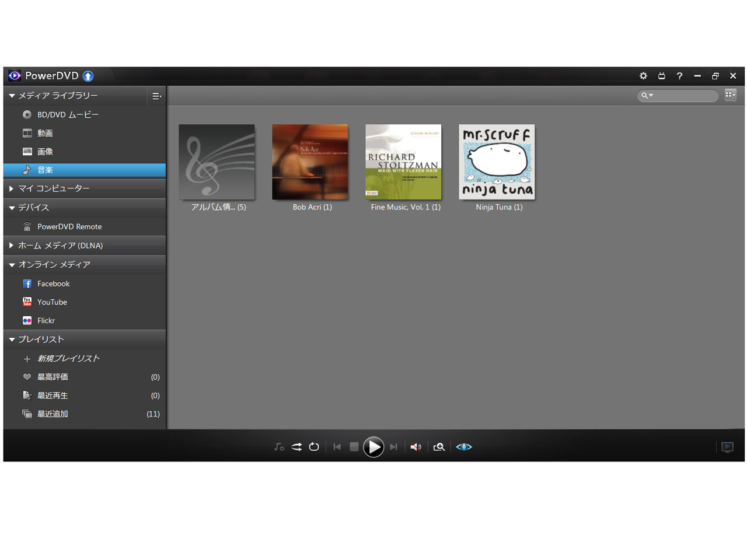This screenshot has width=747, height=560.
Task: Open the Fine Music, Vol. 1 album cover
Action: point(403,162)
